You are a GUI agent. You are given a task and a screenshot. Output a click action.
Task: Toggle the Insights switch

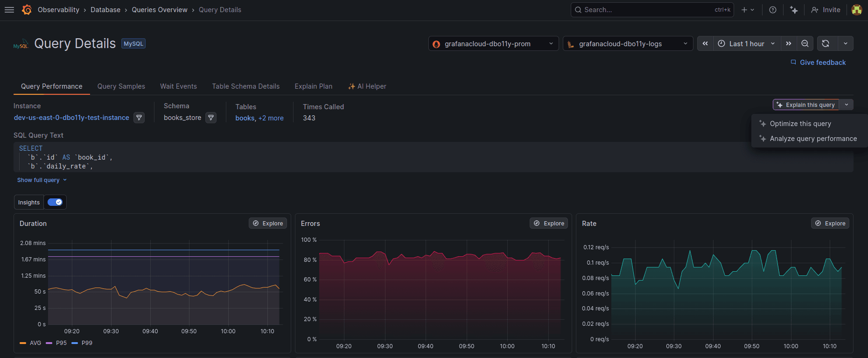tap(55, 202)
